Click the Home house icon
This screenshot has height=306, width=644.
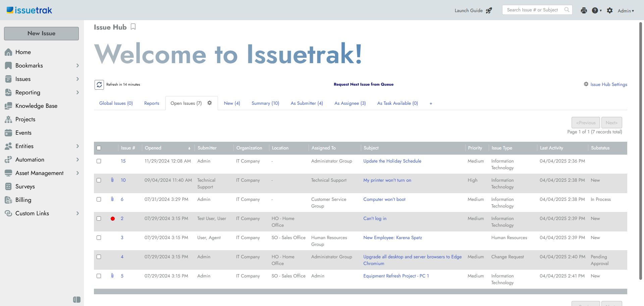tap(8, 52)
